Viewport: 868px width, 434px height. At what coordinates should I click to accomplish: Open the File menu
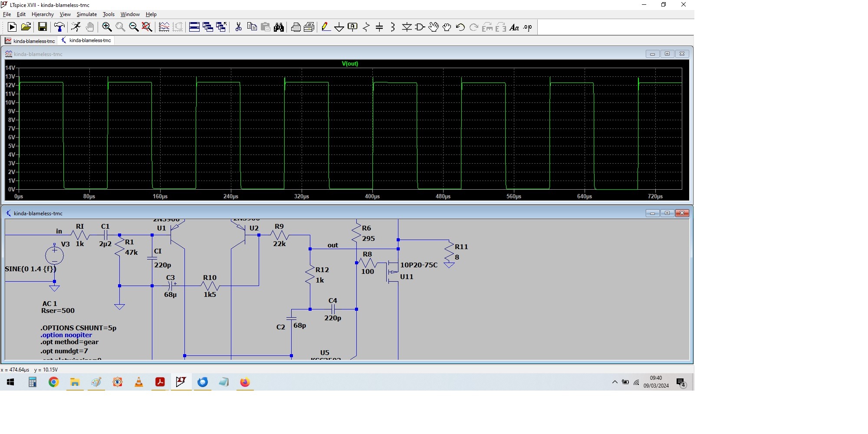(7, 14)
